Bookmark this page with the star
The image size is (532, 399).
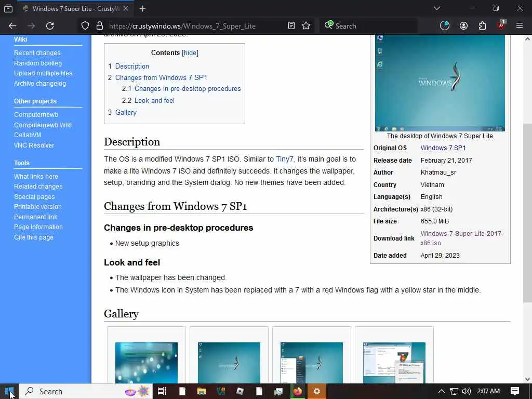(x=306, y=26)
